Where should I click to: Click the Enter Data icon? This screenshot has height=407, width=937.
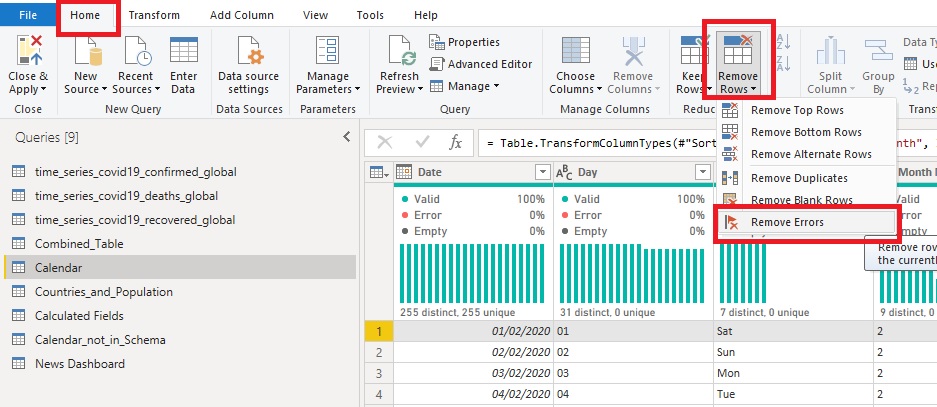coord(183,50)
